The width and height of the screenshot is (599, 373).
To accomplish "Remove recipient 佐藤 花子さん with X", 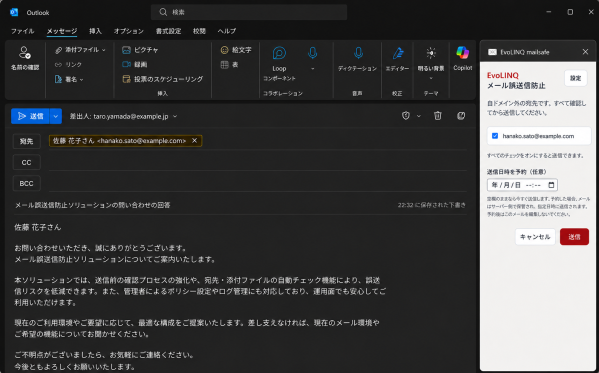I will click(x=194, y=141).
